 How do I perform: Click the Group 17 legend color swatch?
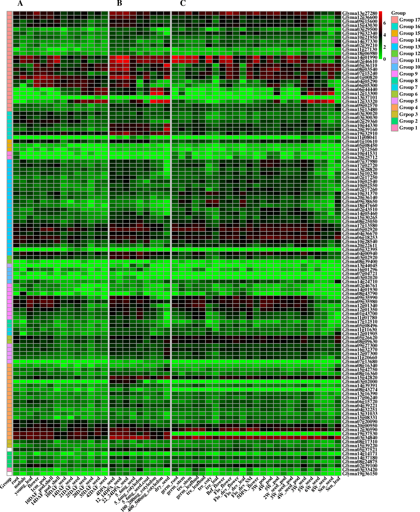pyautogui.click(x=394, y=20)
